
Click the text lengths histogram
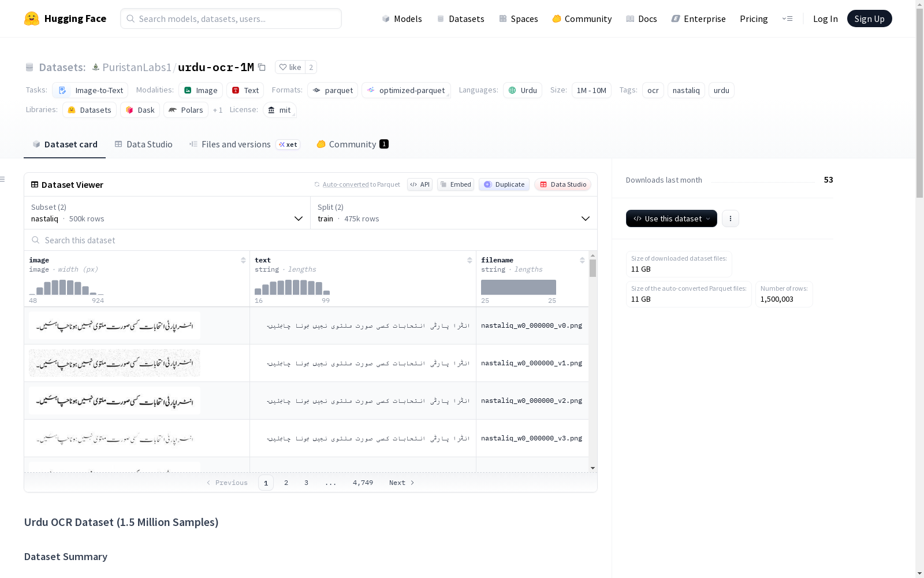(x=292, y=287)
